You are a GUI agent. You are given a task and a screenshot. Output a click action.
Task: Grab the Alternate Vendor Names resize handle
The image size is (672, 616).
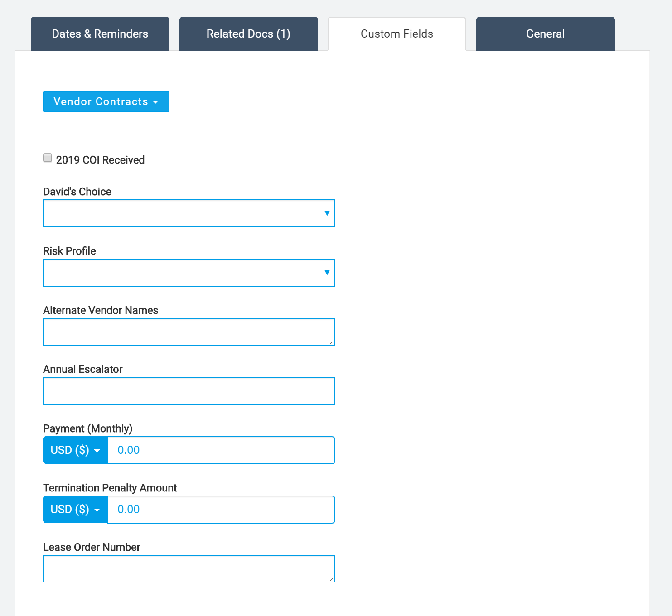click(x=330, y=341)
